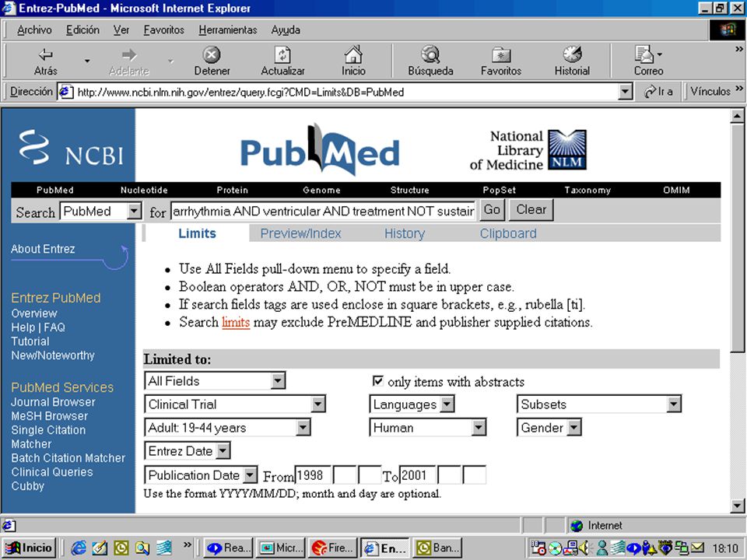Open the Favoritos toolbar button

[x=500, y=61]
